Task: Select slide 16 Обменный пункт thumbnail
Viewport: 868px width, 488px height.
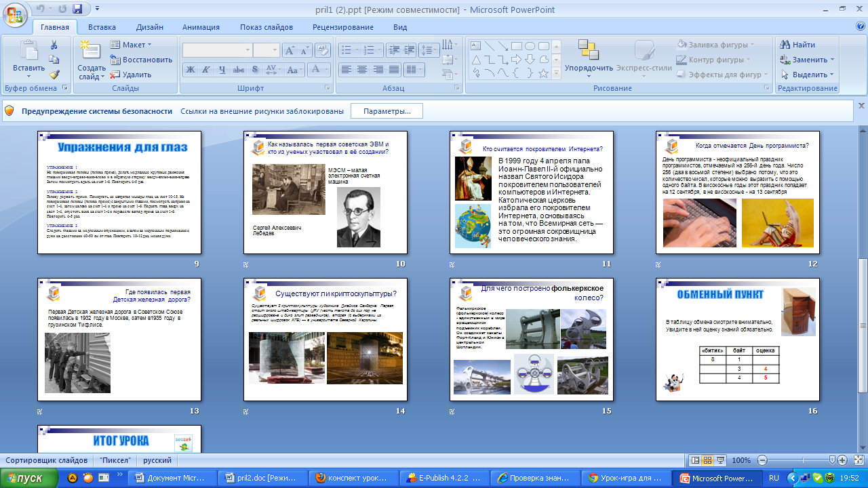Action: (x=738, y=340)
